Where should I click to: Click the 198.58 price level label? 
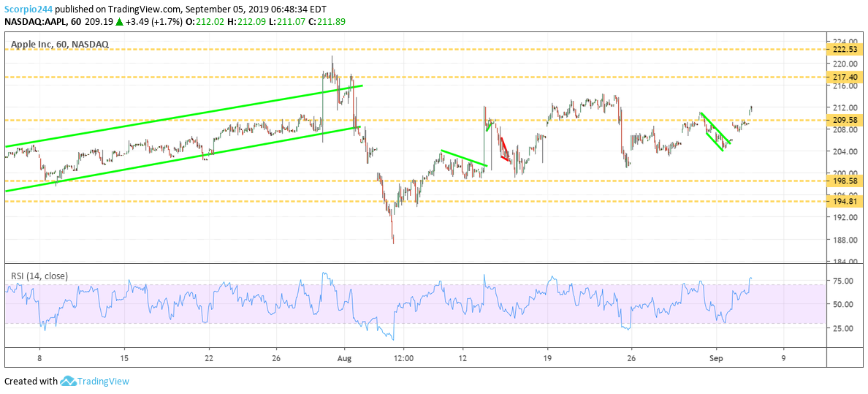click(846, 181)
